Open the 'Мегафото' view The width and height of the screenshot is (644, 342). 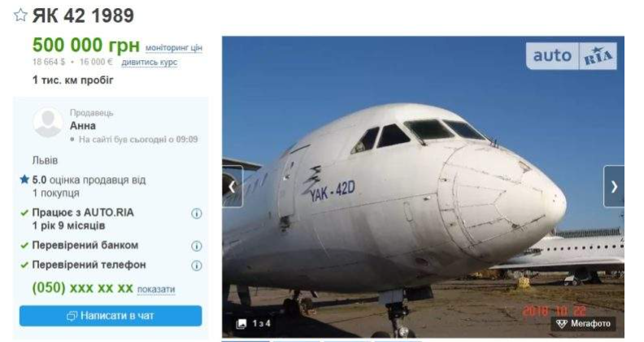(x=583, y=324)
